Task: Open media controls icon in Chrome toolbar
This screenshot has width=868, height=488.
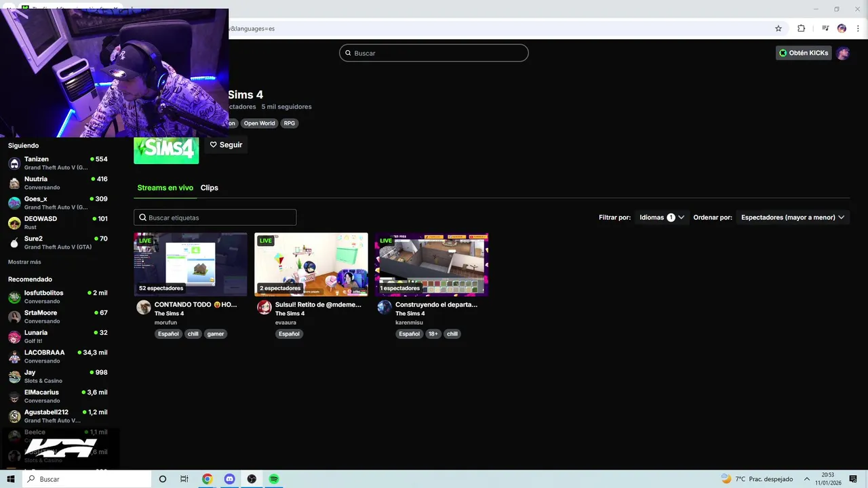Action: tap(825, 28)
